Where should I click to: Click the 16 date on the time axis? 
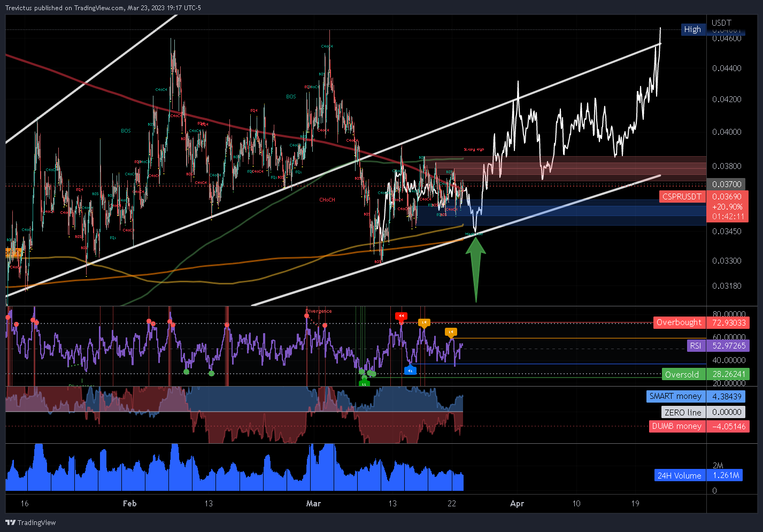24,503
